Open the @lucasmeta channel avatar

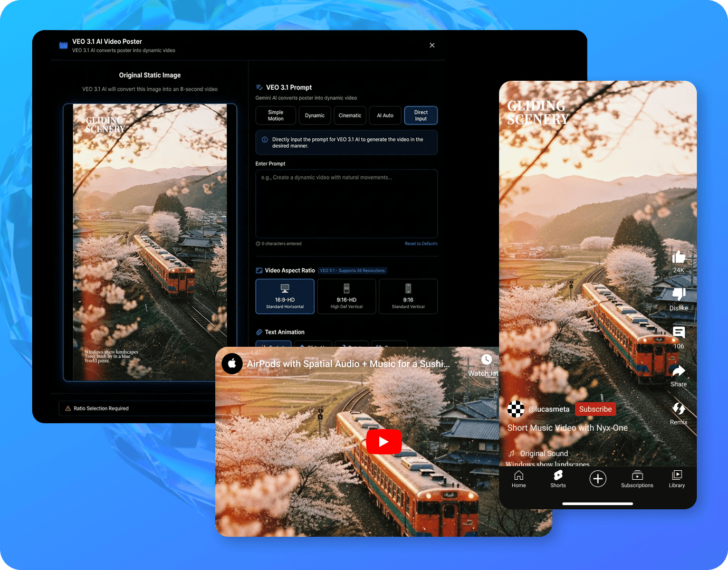pos(516,409)
